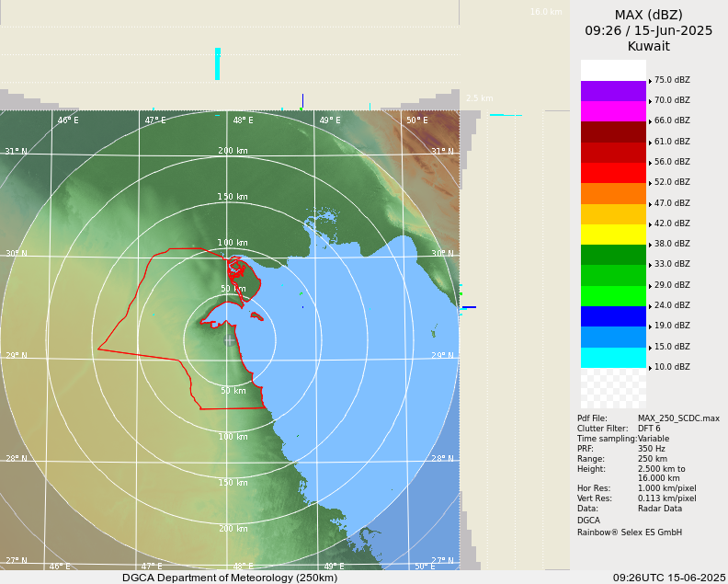The image size is (728, 584).
Task: Click the 52.0 dBZ legend label
Action: pyautogui.click(x=672, y=182)
